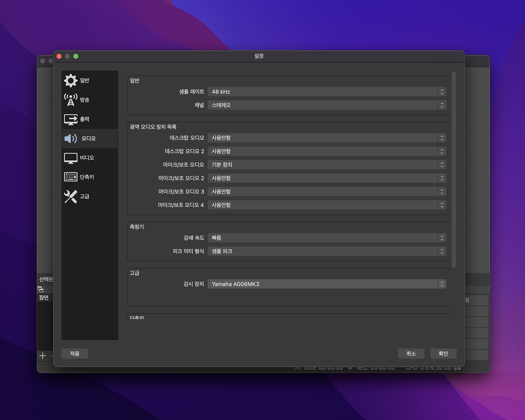
Task: Select the Hotkeys keyboard icon
Action: [71, 177]
